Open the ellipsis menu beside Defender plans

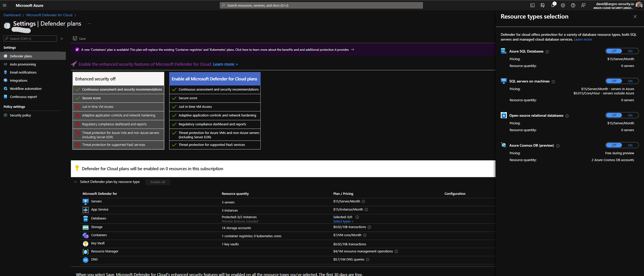pos(89,24)
